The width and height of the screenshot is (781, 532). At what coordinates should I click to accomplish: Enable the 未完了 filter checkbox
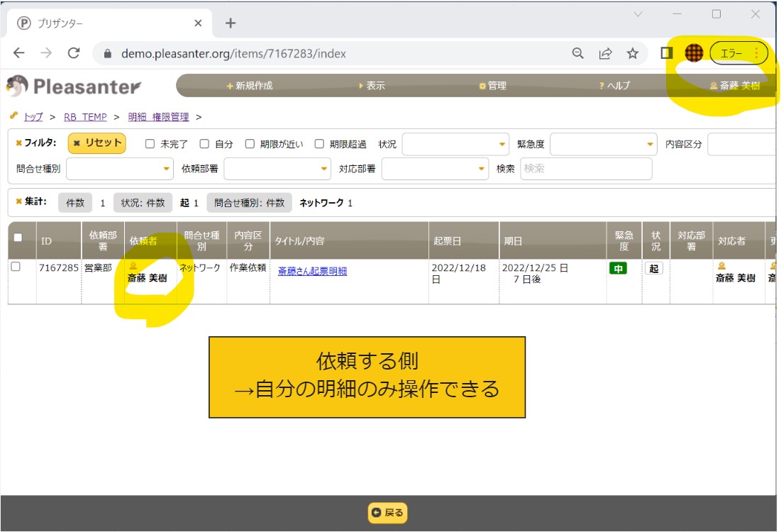coord(150,144)
